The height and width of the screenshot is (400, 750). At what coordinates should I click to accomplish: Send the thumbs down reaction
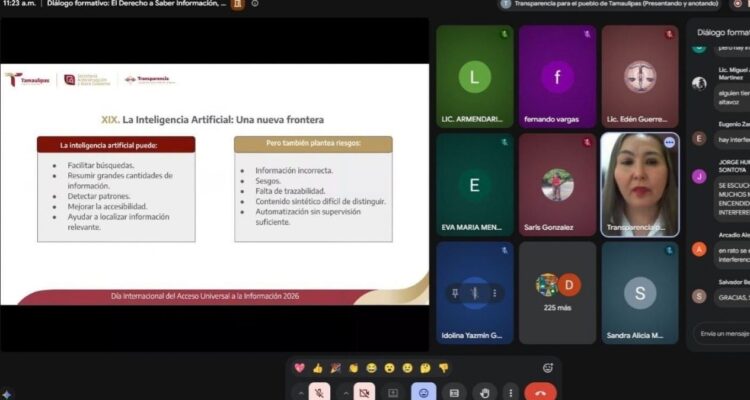pyautogui.click(x=443, y=368)
